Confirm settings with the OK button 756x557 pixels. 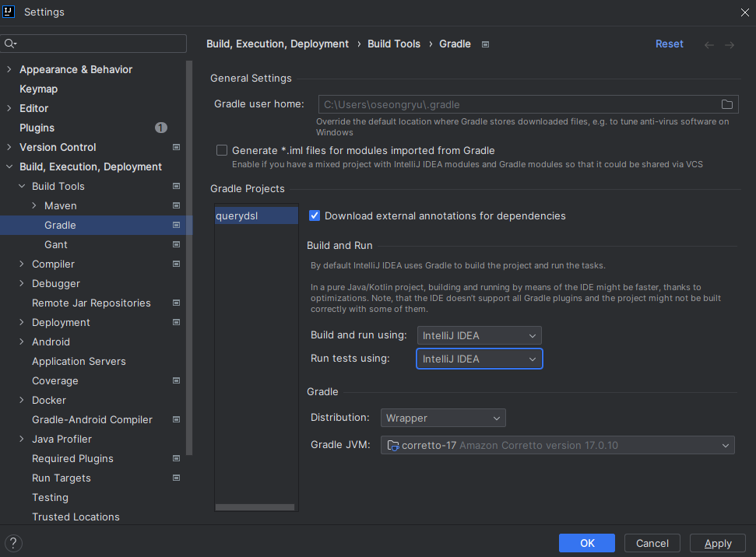point(587,543)
